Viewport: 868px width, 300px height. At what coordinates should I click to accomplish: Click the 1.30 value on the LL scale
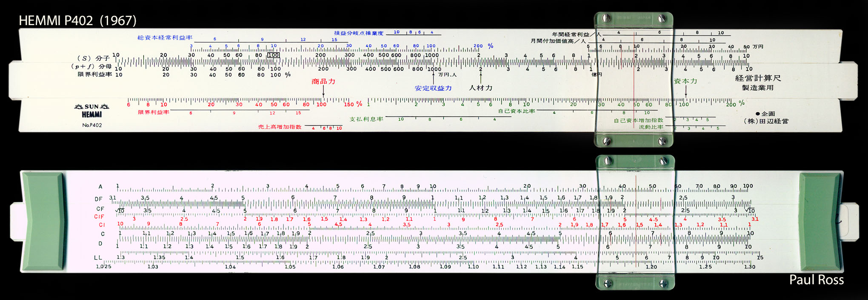point(750,267)
